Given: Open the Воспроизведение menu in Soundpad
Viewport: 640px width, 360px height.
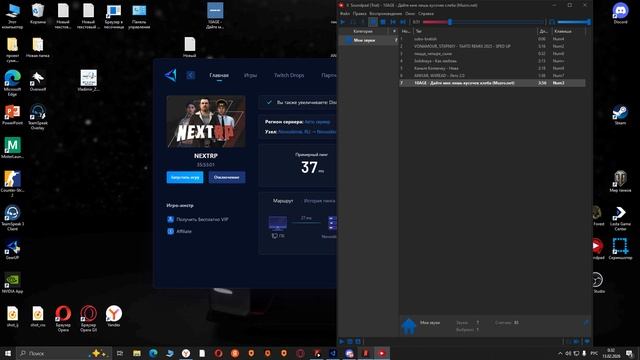Looking at the screenshot, I should [x=386, y=13].
